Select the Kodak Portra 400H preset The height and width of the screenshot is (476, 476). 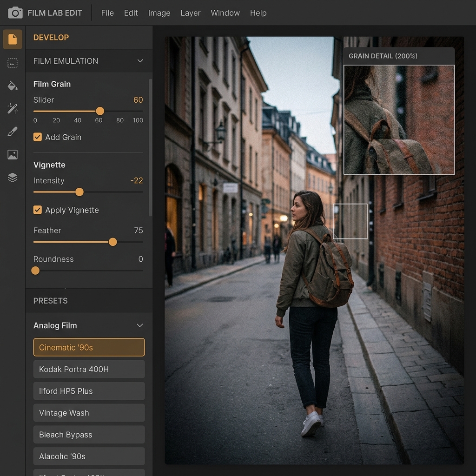88,369
